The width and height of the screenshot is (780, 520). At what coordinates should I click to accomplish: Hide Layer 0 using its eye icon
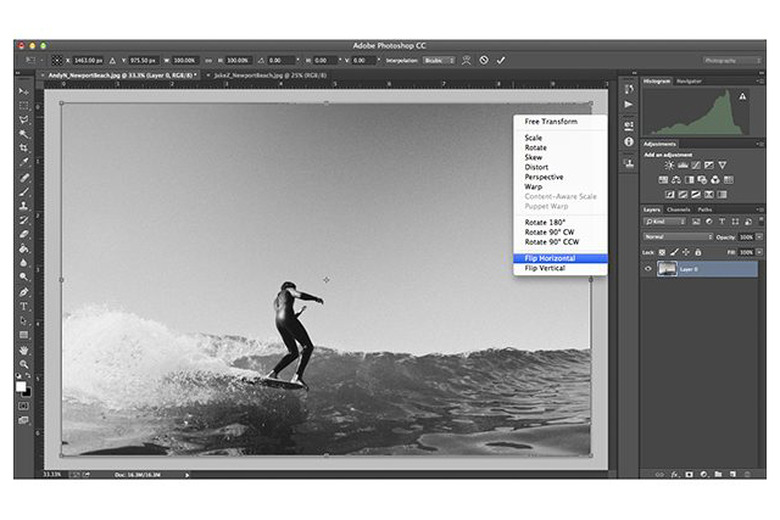(648, 268)
